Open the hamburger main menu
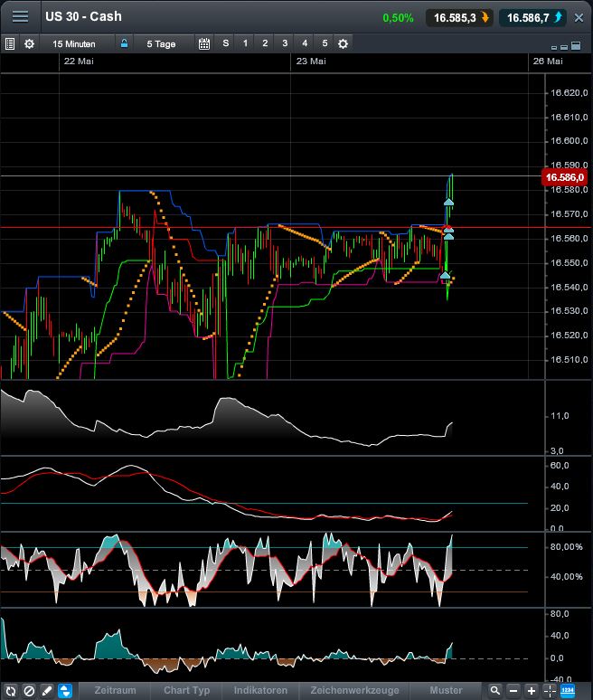The height and width of the screenshot is (700, 593). (x=20, y=17)
